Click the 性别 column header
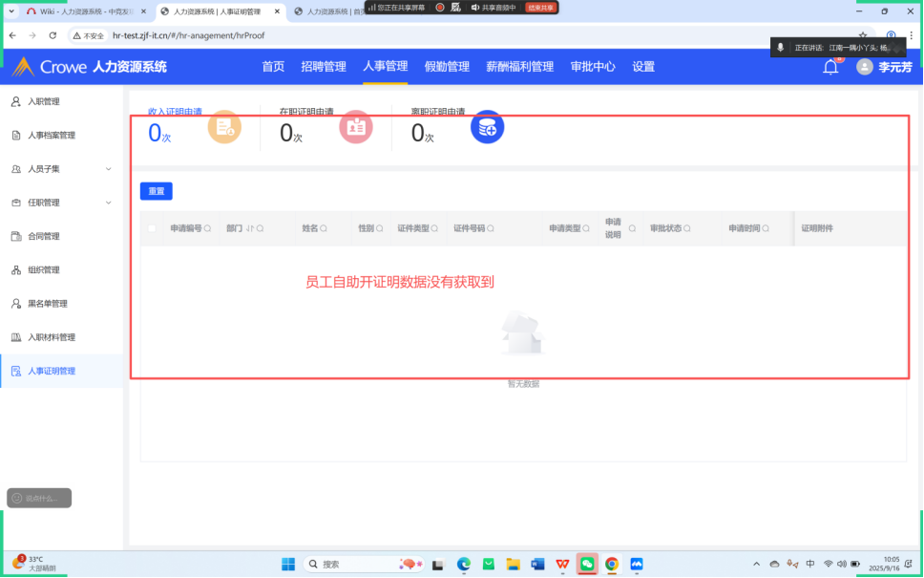924x578 pixels. [x=367, y=228]
